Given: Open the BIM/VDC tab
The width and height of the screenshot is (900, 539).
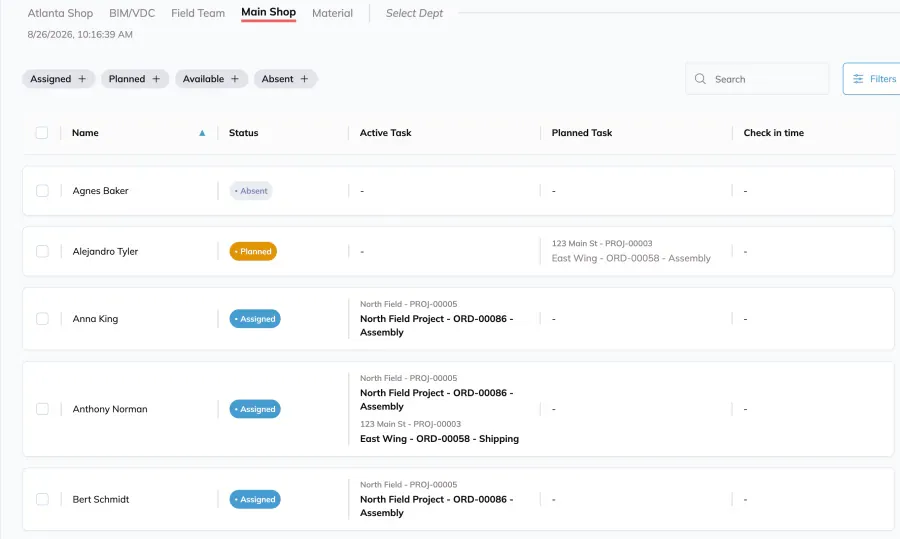Looking at the screenshot, I should pos(132,13).
